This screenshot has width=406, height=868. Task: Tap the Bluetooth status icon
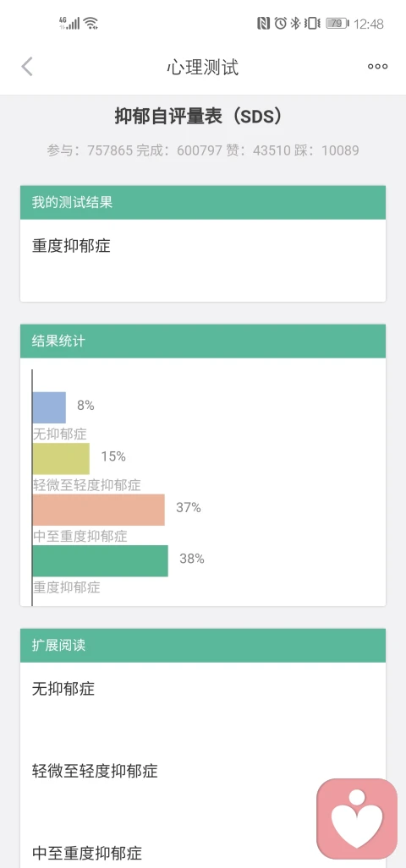point(296,24)
